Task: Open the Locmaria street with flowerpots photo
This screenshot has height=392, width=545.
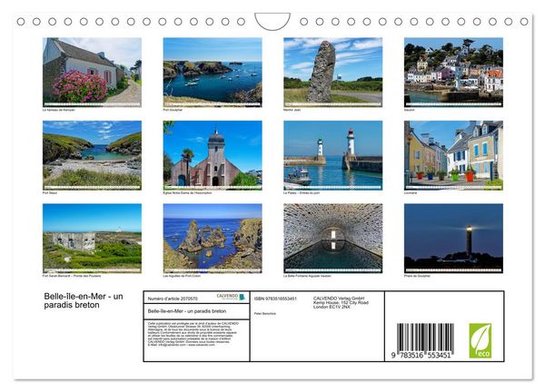Action: point(453,155)
